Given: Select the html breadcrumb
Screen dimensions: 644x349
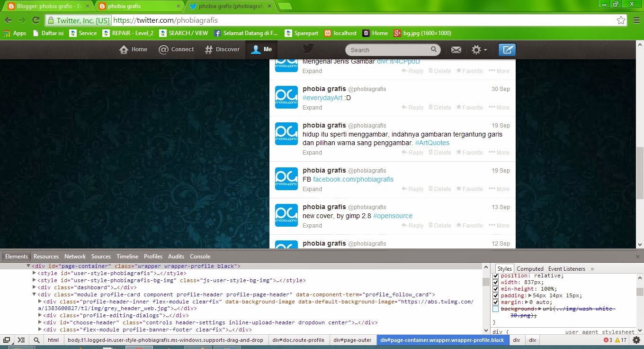Looking at the screenshot, I should tap(54, 340).
